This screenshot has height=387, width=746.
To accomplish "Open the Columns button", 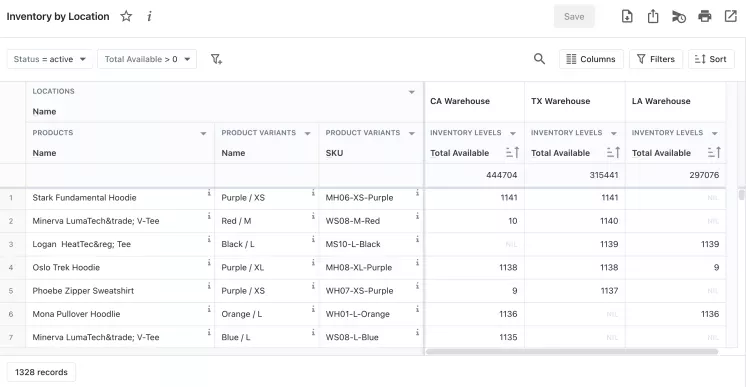I will tap(591, 59).
